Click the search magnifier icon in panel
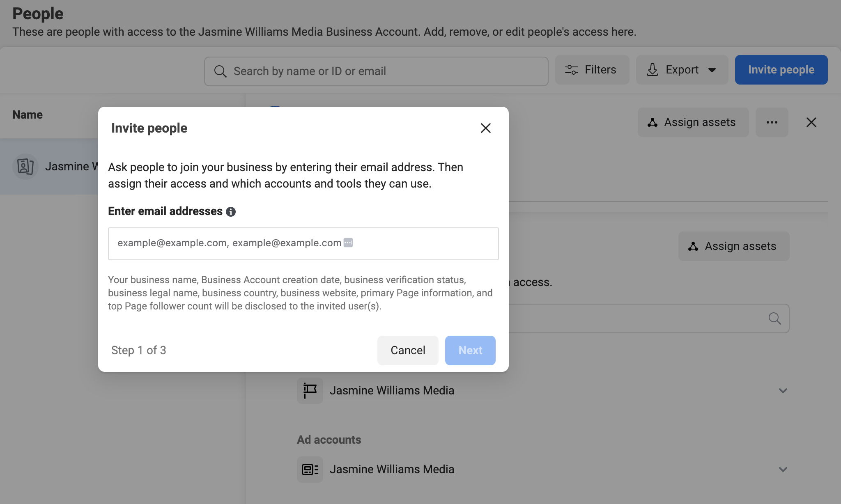This screenshot has width=841, height=504. pyautogui.click(x=775, y=318)
